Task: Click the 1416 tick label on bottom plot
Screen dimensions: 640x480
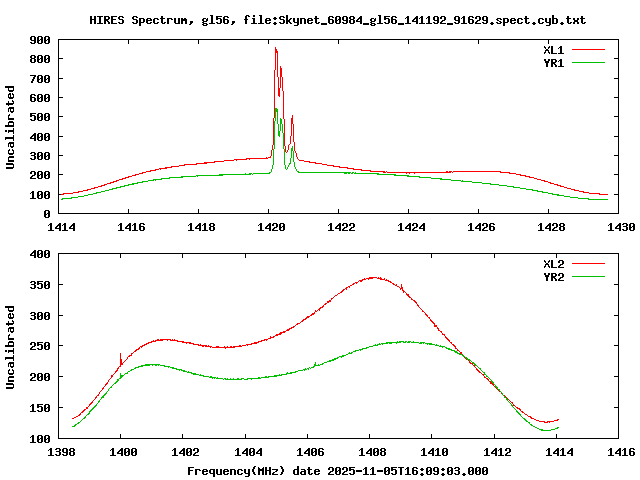Action: 621,452
